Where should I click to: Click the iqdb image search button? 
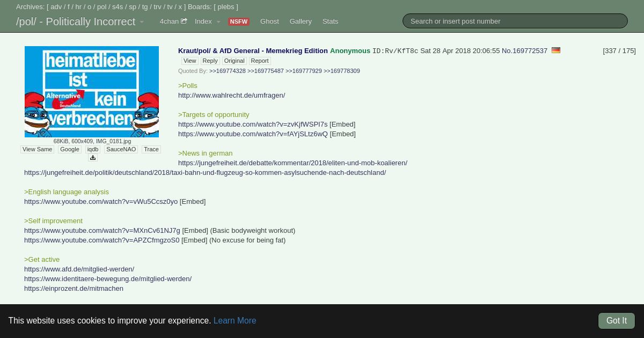[93, 149]
